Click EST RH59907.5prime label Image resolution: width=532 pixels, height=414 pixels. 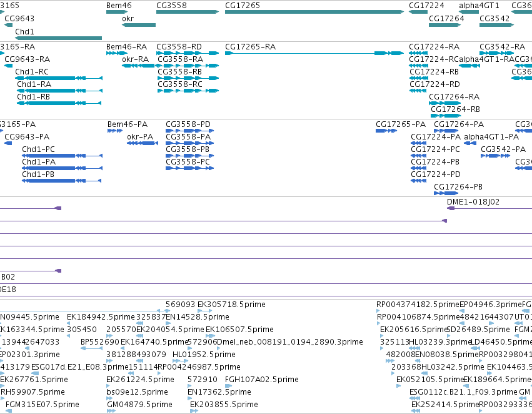click(x=33, y=392)
